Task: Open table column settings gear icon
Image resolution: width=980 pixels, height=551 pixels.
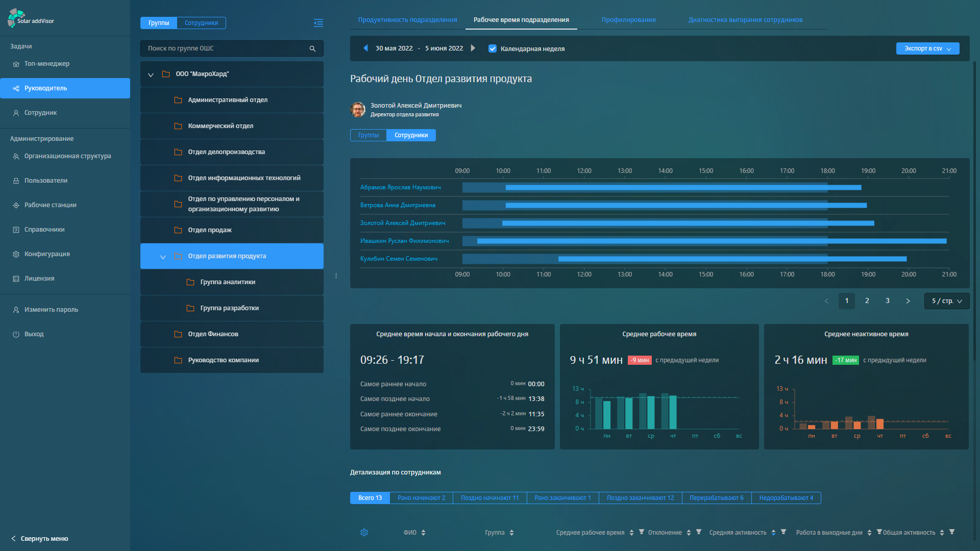Action: pyautogui.click(x=364, y=533)
